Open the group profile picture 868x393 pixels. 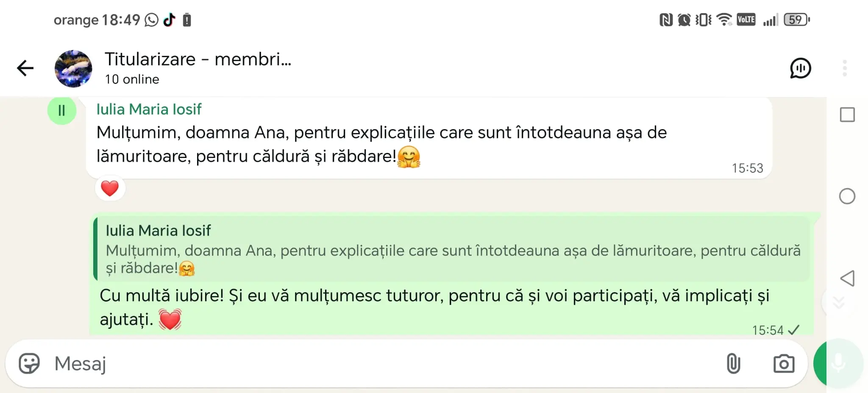73,69
